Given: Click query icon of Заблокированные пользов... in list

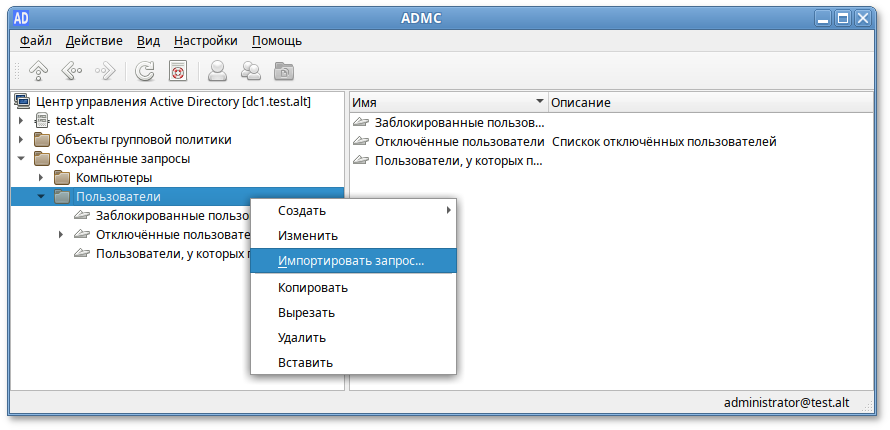Looking at the screenshot, I should coord(361,122).
